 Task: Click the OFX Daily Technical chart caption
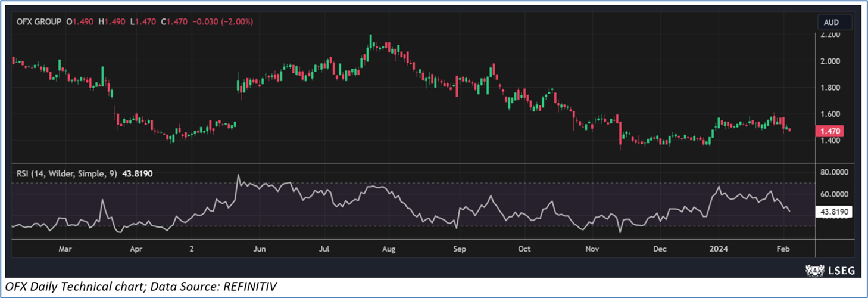[x=140, y=287]
